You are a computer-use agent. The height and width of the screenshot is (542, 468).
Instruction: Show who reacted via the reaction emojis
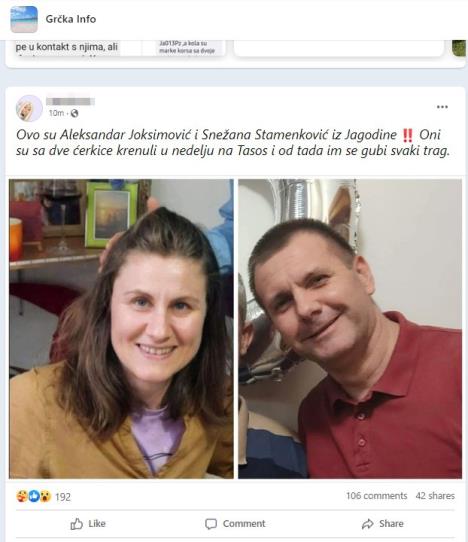point(34,496)
